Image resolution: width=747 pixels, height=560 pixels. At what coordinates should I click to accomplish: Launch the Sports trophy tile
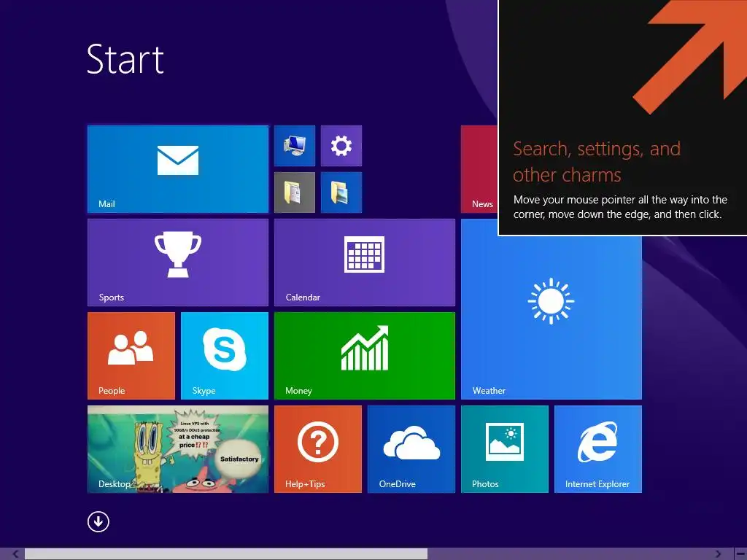click(x=178, y=262)
